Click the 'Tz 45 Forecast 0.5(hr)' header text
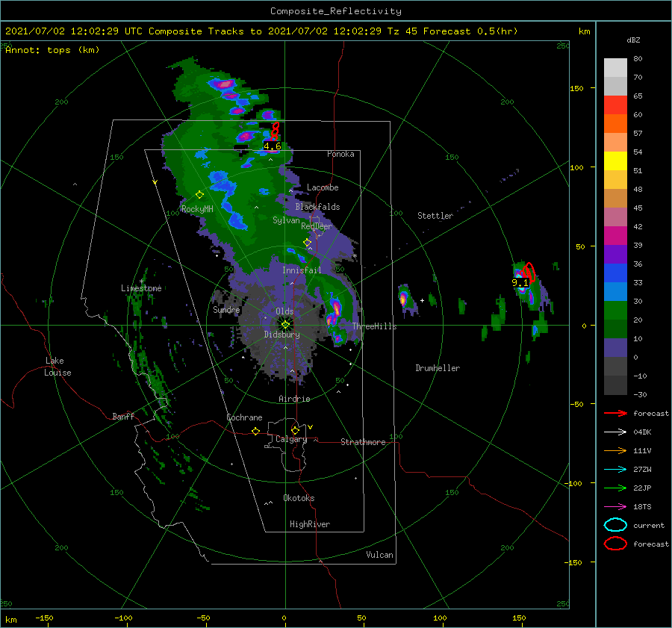The image size is (672, 628). 452,31
